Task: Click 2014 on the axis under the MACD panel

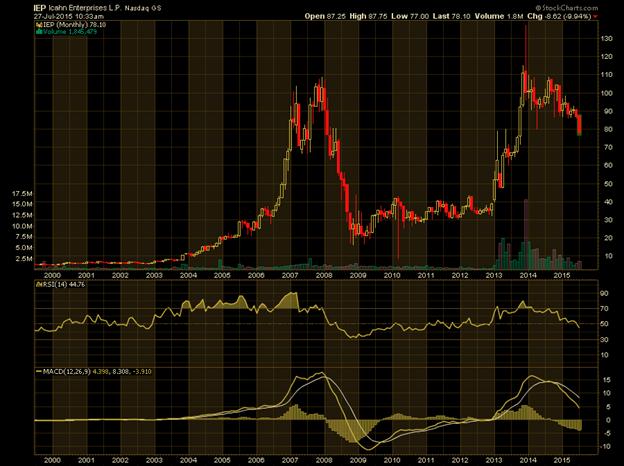Action: [x=528, y=460]
